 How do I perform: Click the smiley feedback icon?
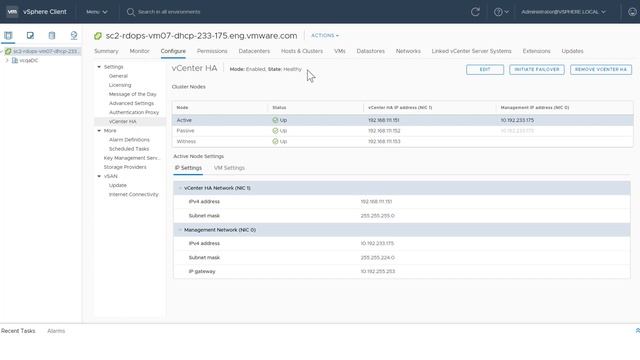(632, 12)
